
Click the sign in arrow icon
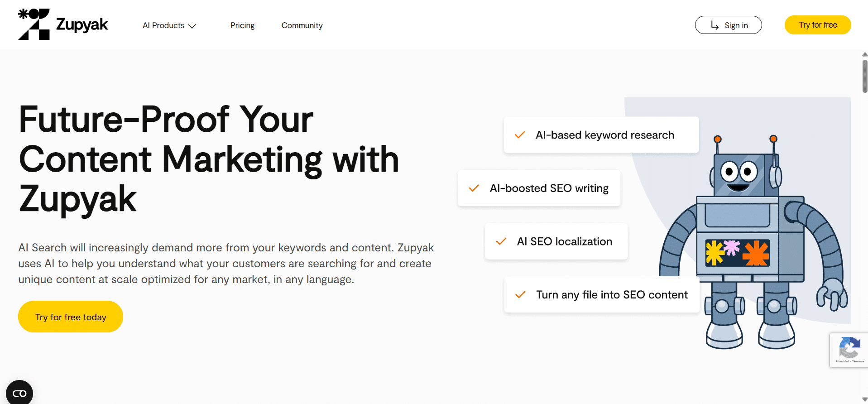715,25
